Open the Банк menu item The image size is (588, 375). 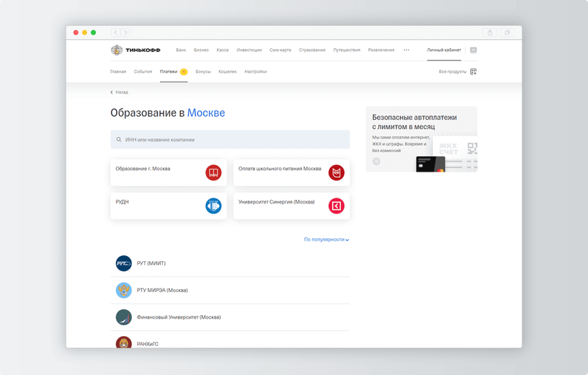[x=181, y=50]
